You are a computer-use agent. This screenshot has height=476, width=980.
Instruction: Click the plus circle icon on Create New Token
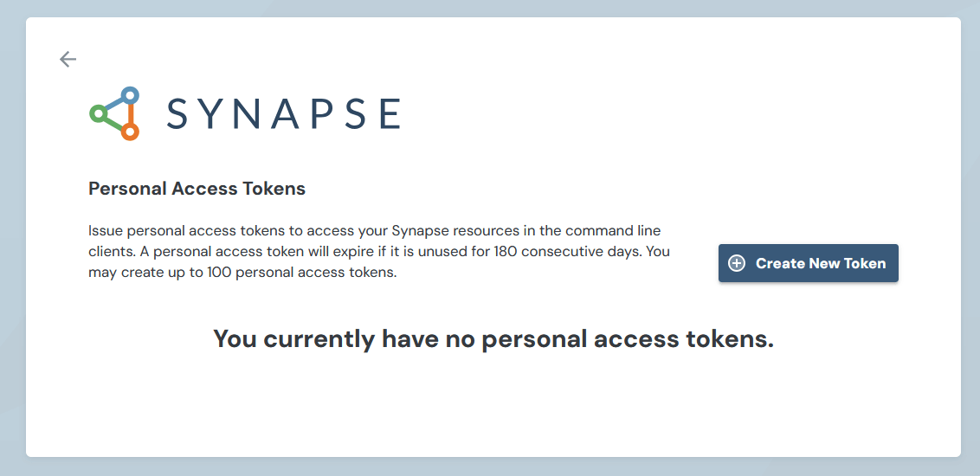(x=737, y=263)
